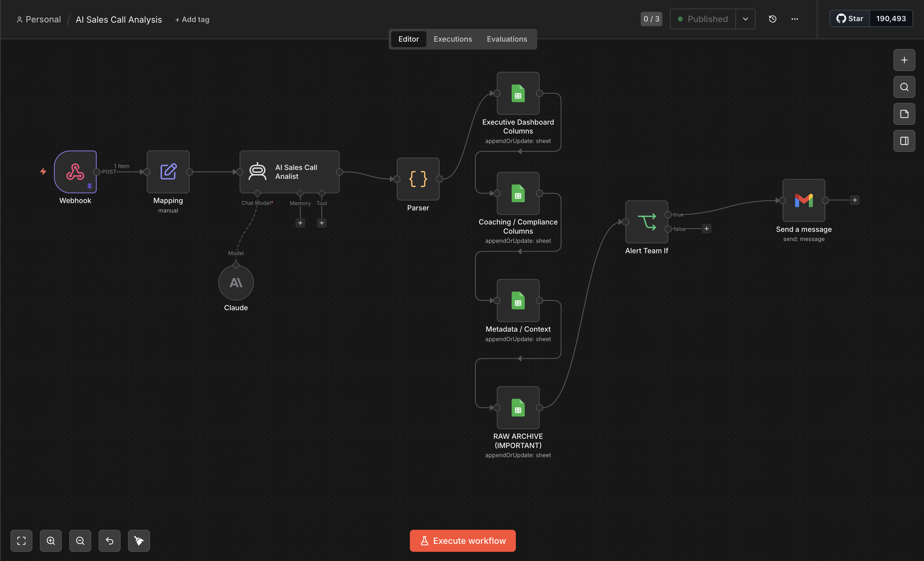Click Execute workflow button

coord(462,541)
